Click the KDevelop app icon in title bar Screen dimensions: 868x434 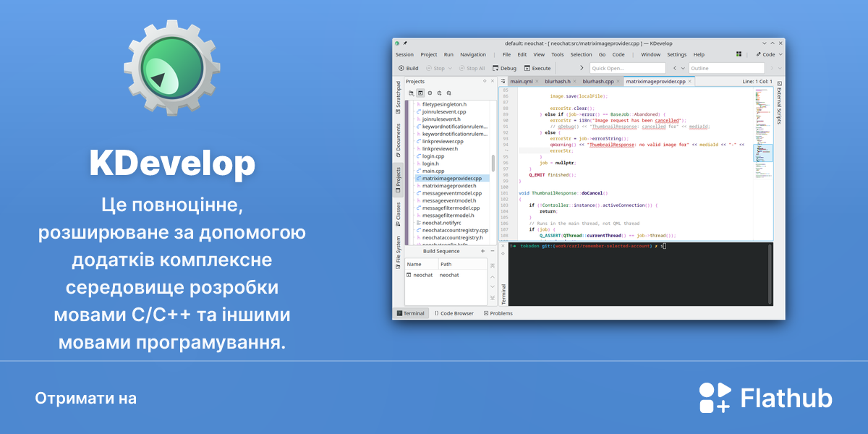pyautogui.click(x=397, y=43)
